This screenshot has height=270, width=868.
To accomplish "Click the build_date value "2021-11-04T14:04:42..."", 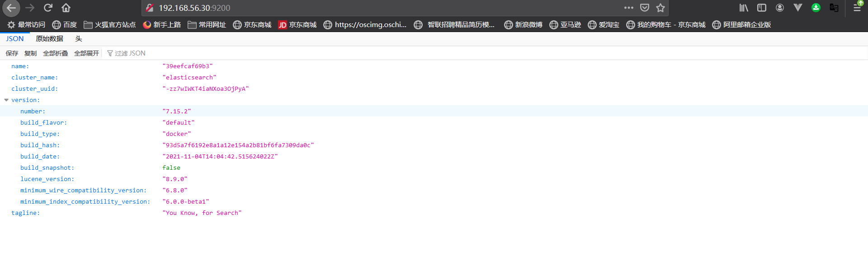I will [x=220, y=157].
